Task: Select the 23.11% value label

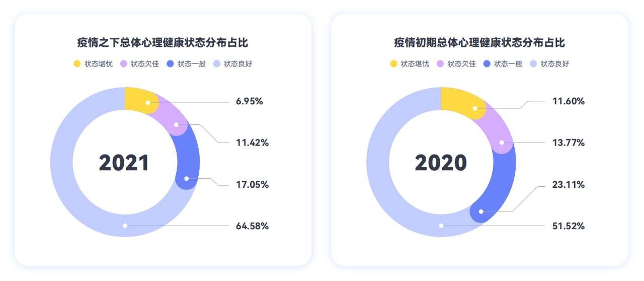Action: (569, 185)
